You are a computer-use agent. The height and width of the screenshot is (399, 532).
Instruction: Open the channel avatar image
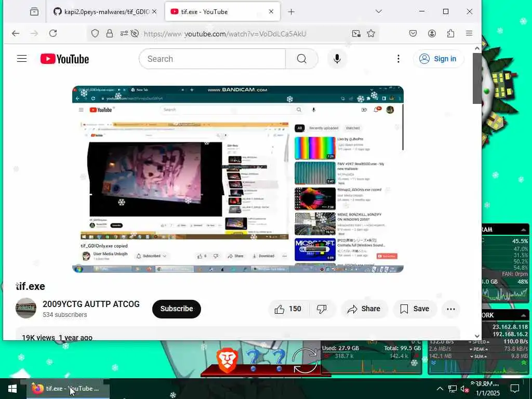click(26, 308)
